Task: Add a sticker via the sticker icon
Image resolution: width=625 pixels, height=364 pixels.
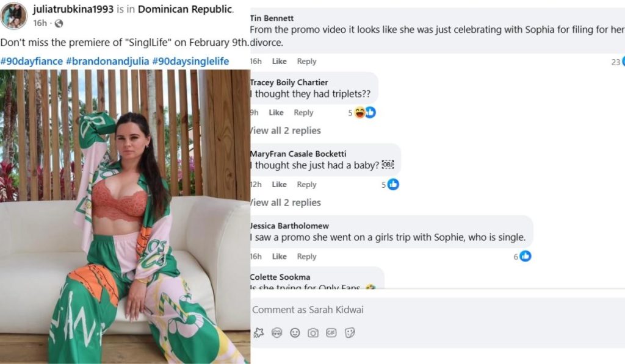Action: point(349,334)
